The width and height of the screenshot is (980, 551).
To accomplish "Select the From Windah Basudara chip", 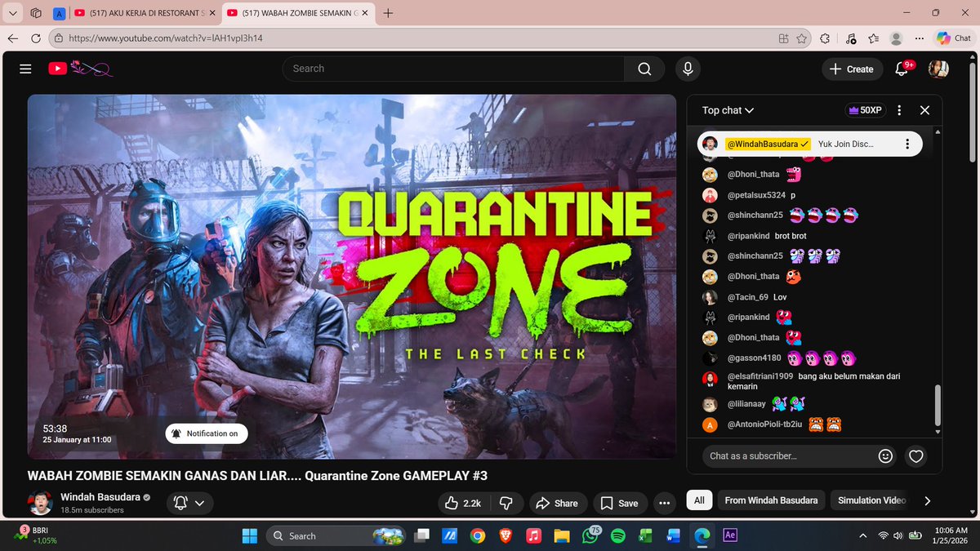I will click(771, 500).
